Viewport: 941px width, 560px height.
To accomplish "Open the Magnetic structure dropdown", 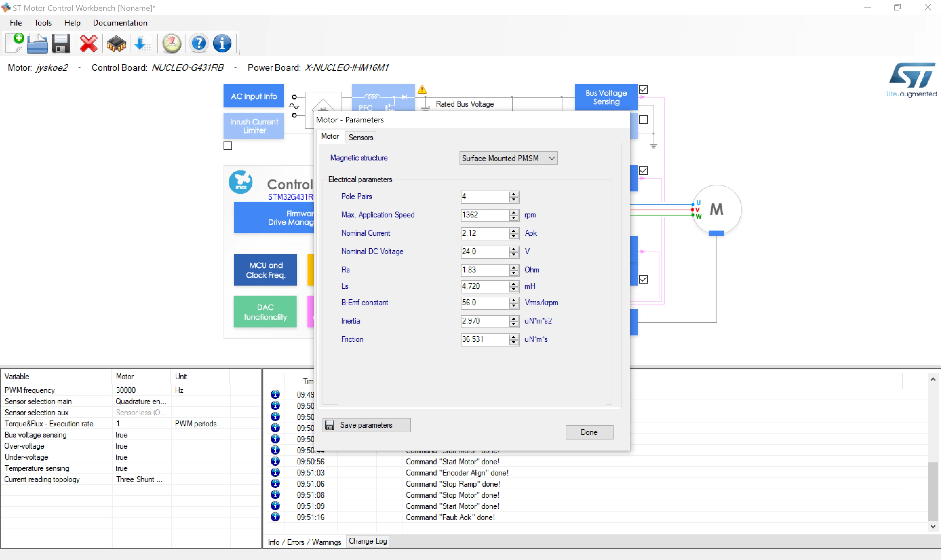I will pos(508,158).
